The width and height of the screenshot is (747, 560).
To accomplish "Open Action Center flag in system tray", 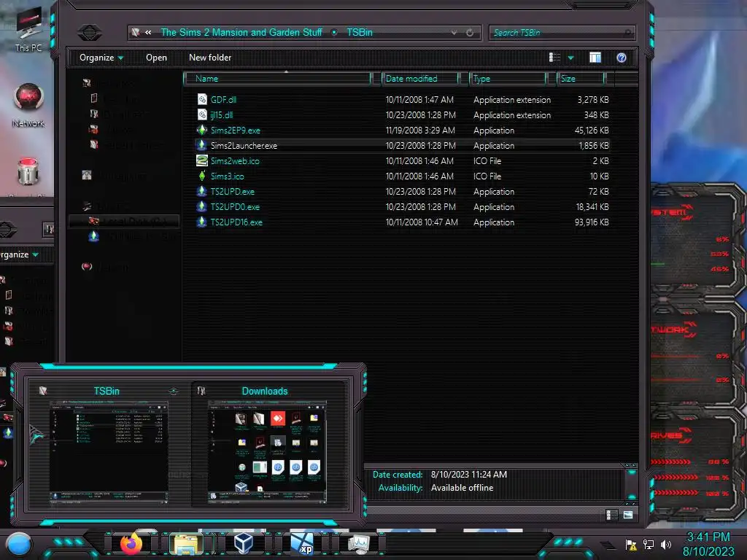I will (631, 544).
